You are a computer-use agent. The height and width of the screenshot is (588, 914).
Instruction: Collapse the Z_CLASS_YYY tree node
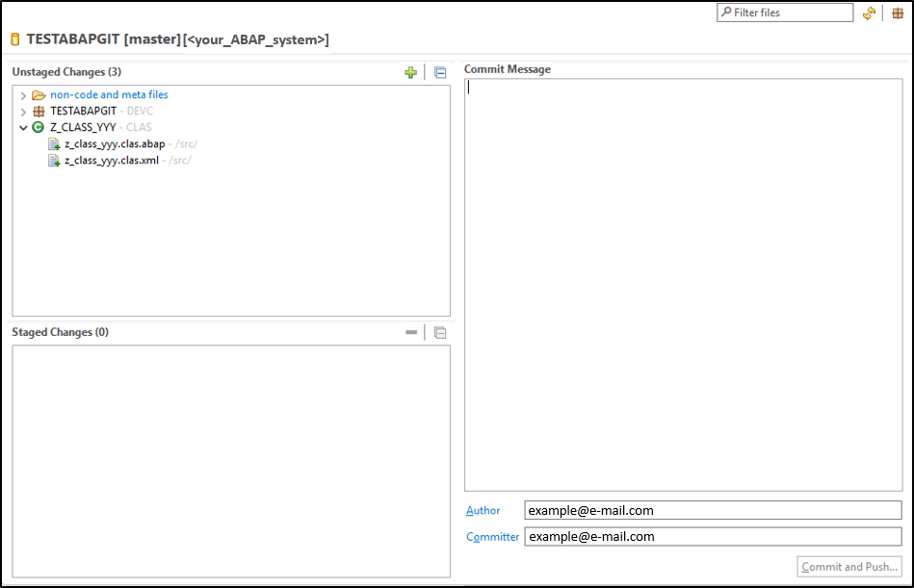coord(23,127)
